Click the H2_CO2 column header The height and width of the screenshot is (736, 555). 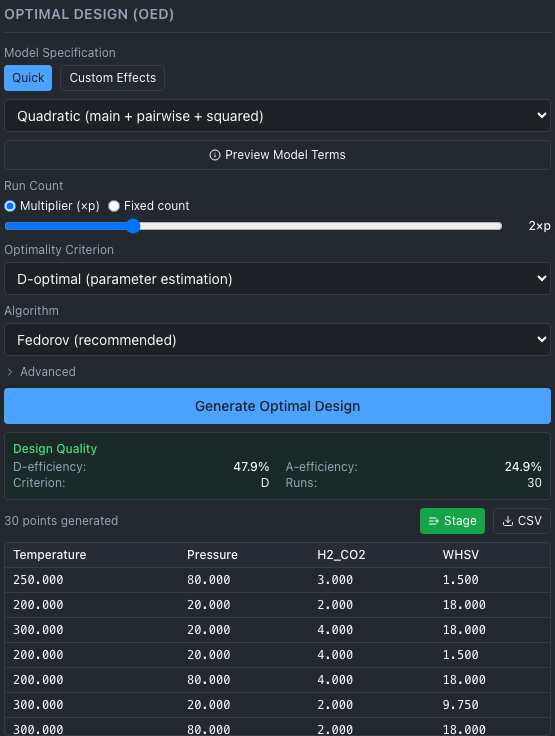(x=341, y=555)
